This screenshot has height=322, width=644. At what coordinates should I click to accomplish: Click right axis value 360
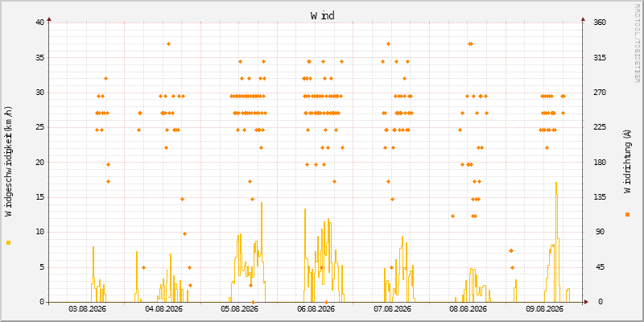(x=600, y=23)
